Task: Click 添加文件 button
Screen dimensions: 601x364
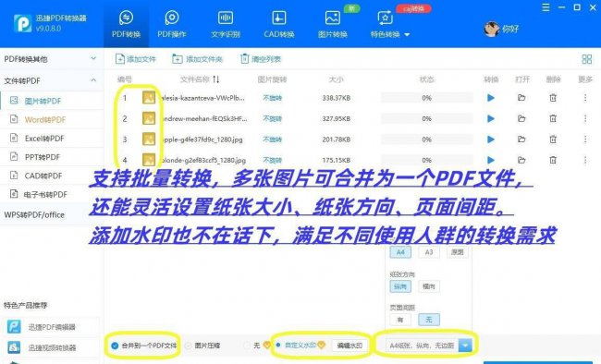Action: tap(136, 59)
